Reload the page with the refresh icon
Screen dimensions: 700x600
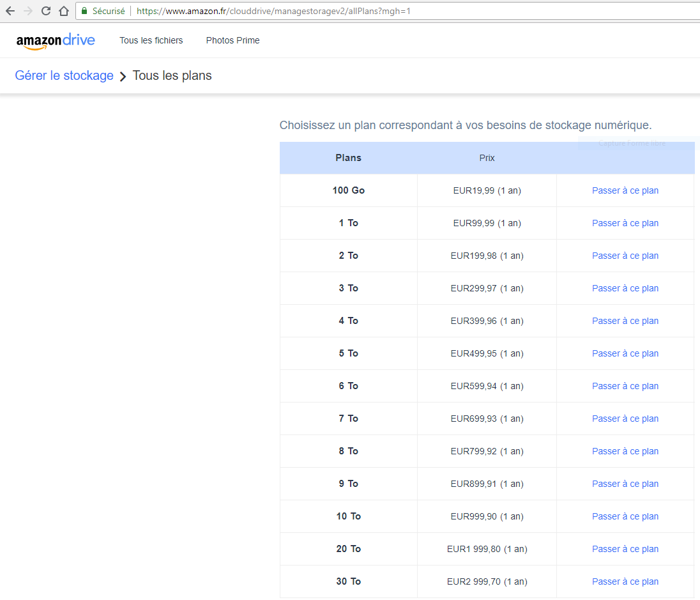(46, 11)
